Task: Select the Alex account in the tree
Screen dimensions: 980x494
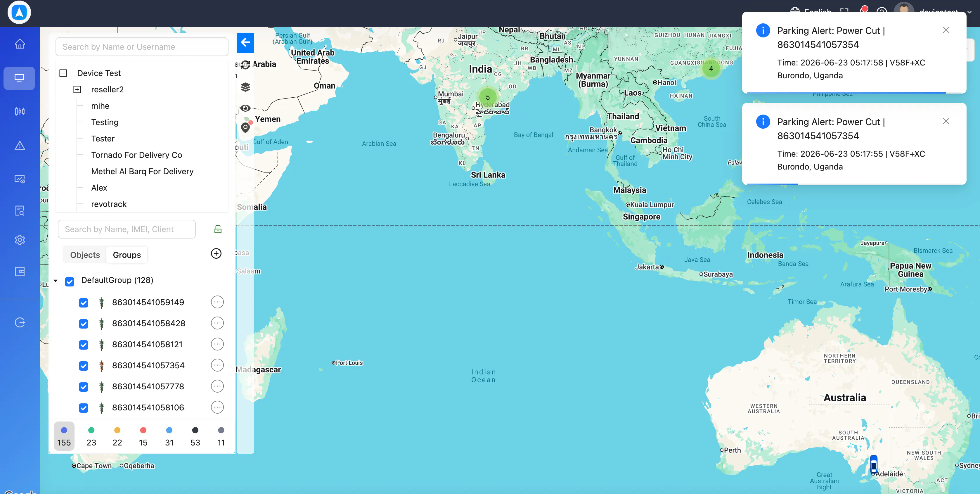Action: [99, 188]
